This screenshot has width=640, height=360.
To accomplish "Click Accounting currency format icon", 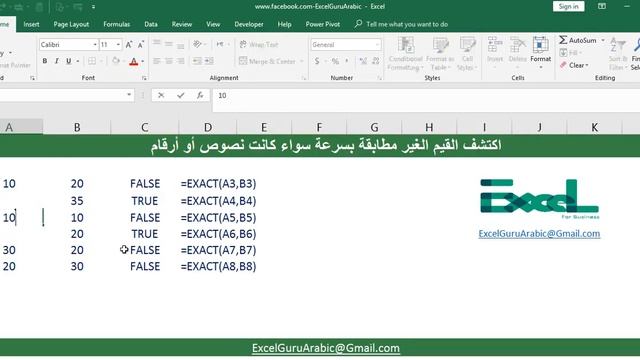I will (x=317, y=61).
